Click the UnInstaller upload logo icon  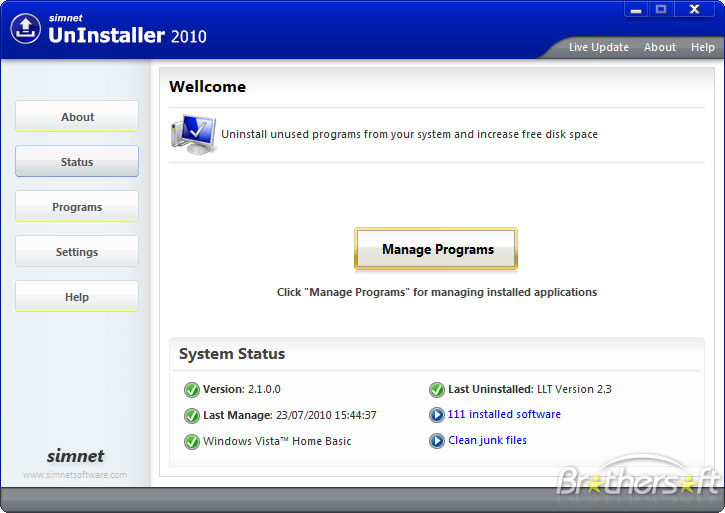click(x=25, y=29)
